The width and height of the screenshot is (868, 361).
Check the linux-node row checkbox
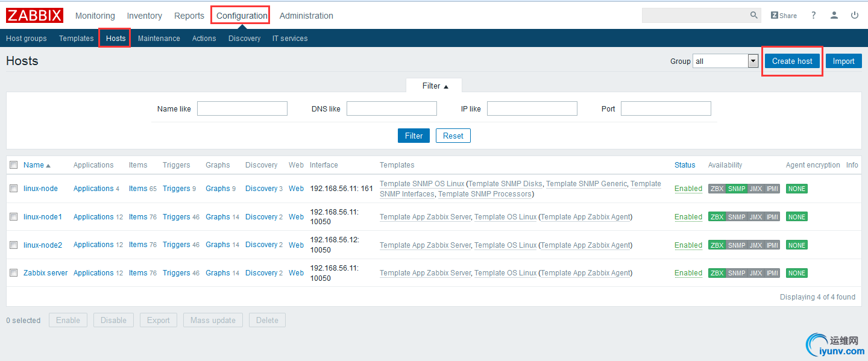tap(14, 189)
